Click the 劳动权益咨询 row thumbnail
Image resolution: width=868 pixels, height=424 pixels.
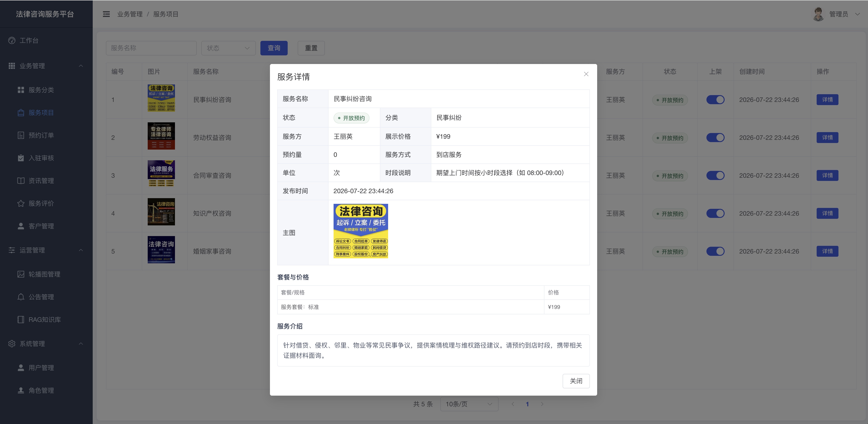pyautogui.click(x=161, y=136)
